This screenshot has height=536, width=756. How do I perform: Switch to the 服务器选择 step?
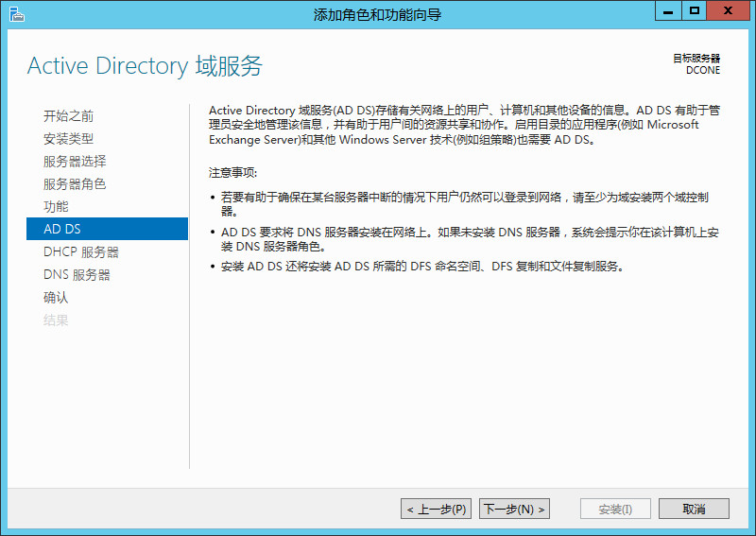(75, 162)
